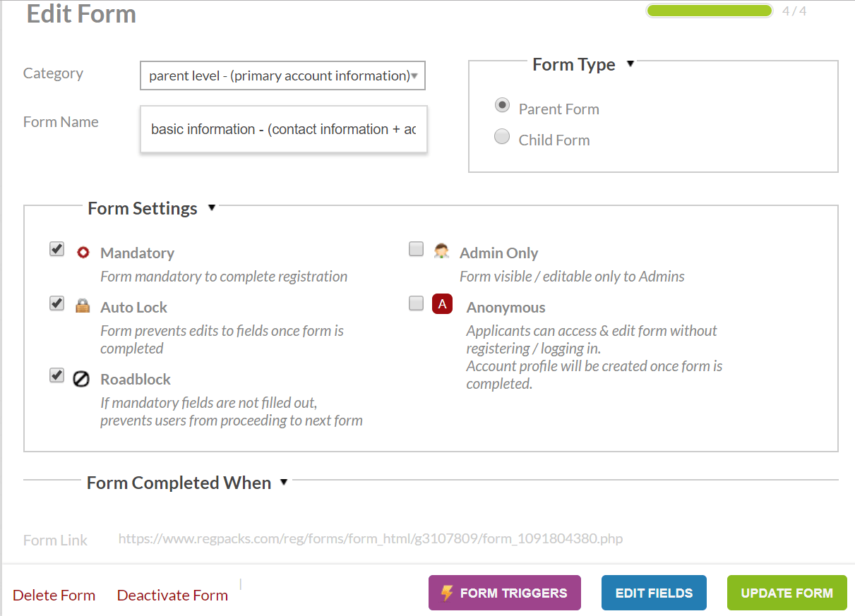Click the Roadblock prohibition icon
The width and height of the screenshot is (855, 616).
[81, 379]
